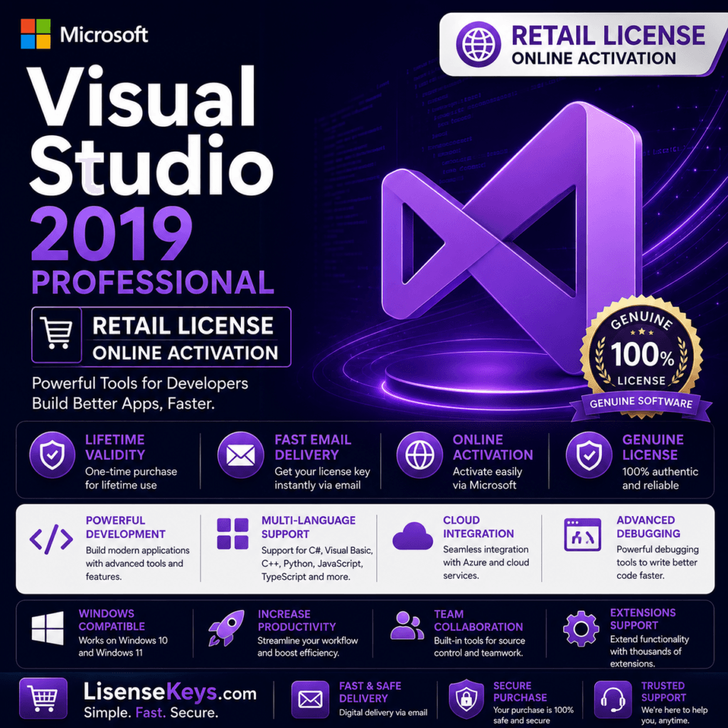Click the "Visual Studio" title text
The image size is (728, 728).
(x=151, y=131)
